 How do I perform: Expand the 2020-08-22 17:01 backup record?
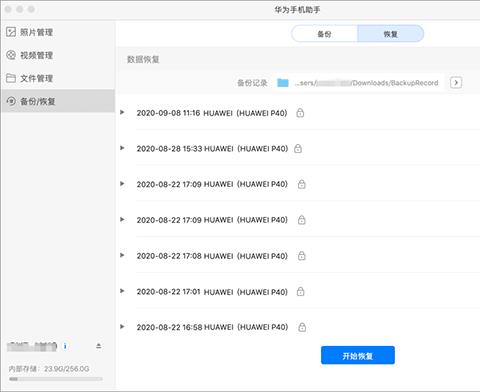[122, 291]
